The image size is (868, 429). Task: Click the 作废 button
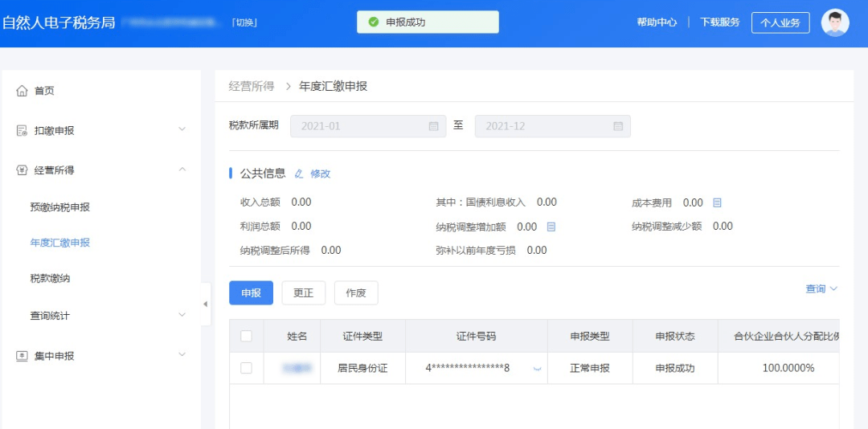[356, 292]
